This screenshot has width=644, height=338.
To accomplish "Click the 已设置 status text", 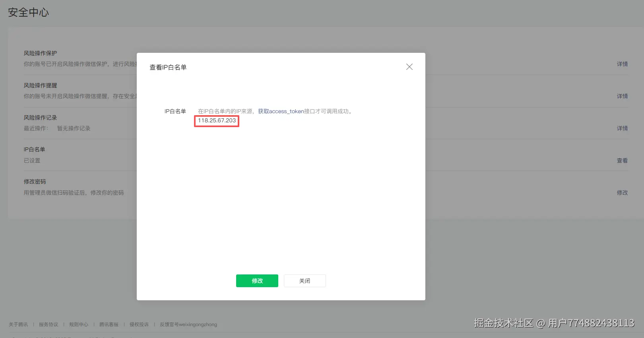I will [x=32, y=160].
